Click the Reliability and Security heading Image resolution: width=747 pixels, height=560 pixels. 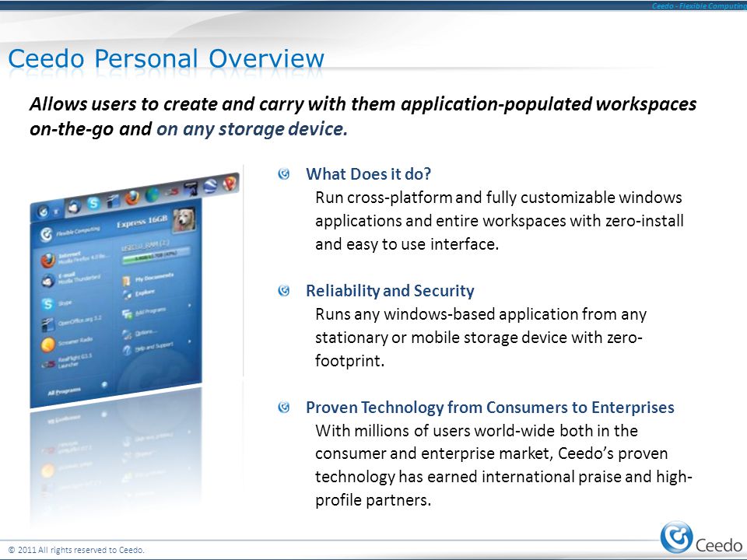pyautogui.click(x=390, y=290)
